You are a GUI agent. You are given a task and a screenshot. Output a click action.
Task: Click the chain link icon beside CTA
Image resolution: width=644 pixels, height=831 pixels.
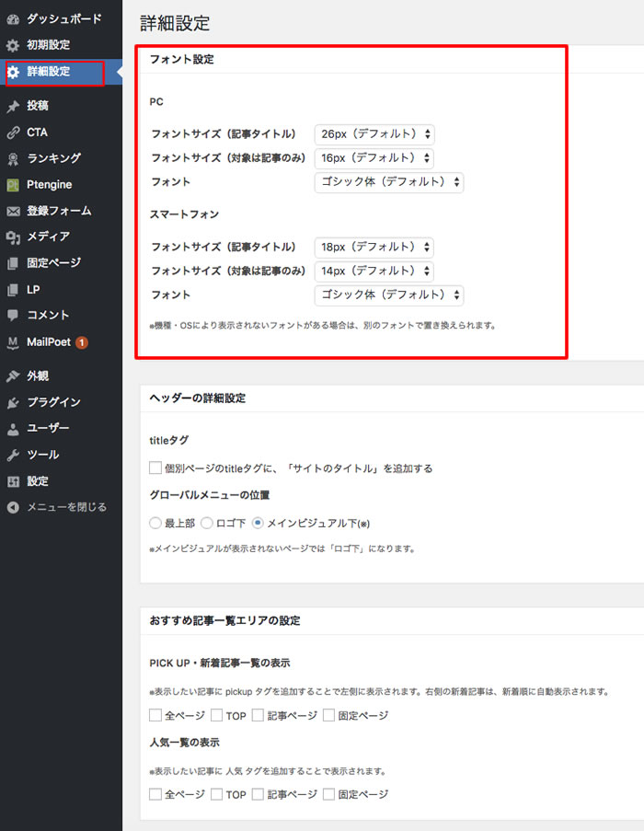(12, 132)
